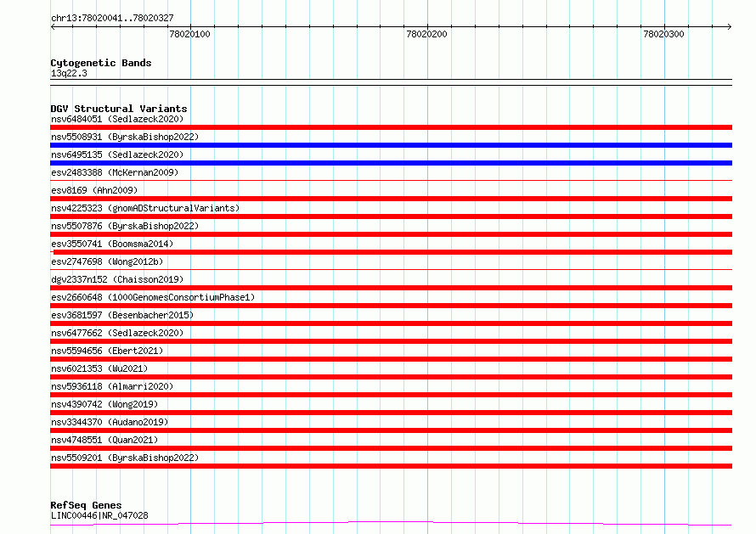The height and width of the screenshot is (534, 756).
Task: Select the red bar under nsv5509201
Action: click(391, 466)
